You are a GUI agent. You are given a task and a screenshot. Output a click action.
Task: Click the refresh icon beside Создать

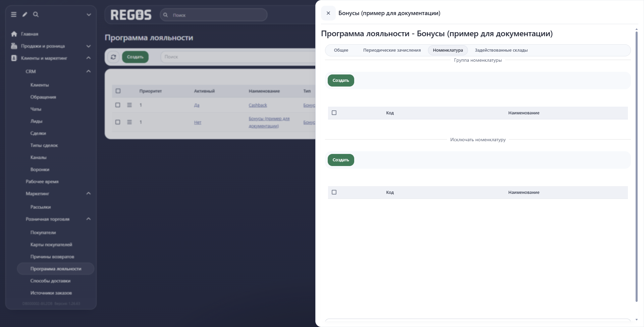point(113,57)
